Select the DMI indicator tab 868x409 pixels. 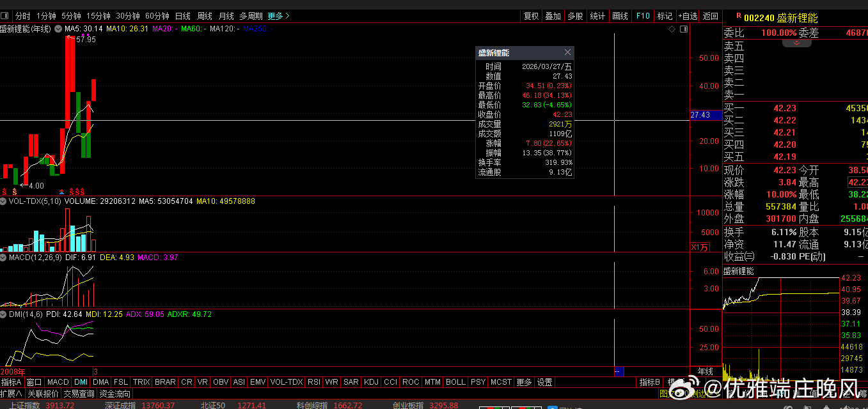(81, 382)
